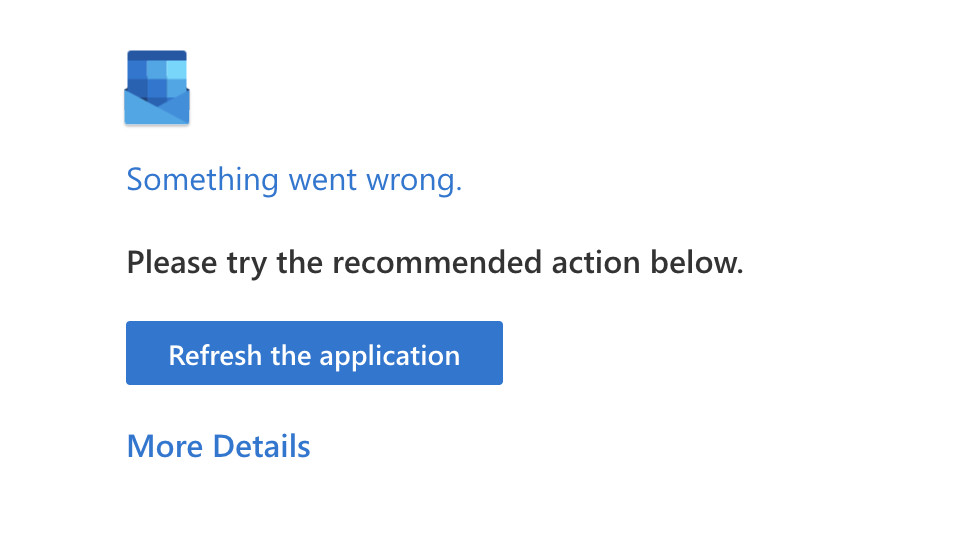Screen dimensions: 964x542
Task: Select the "Something went wrong." heading
Action: (x=294, y=180)
